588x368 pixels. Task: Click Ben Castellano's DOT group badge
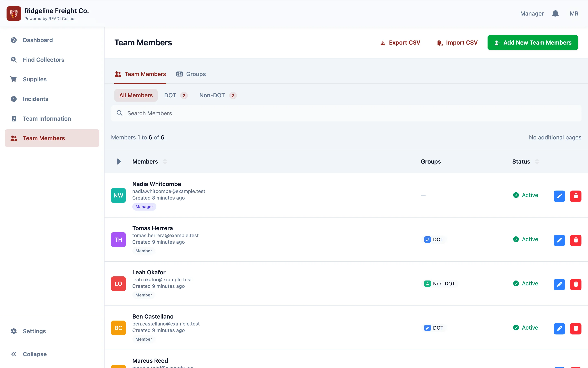point(434,328)
